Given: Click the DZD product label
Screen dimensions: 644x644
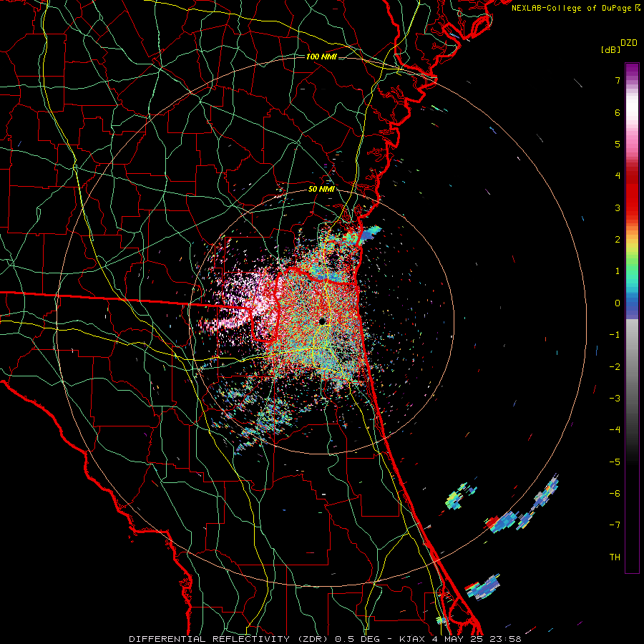Looking at the screenshot, I should (x=629, y=43).
